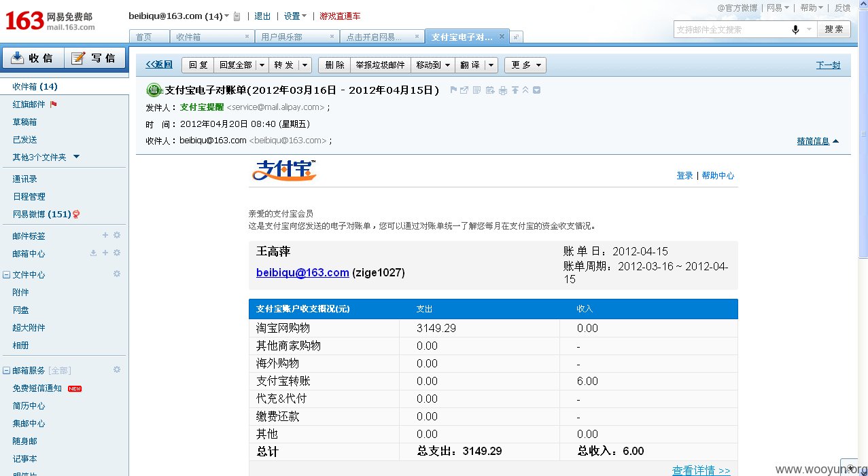This screenshot has width=868, height=476.
Task: Click the gear icon next to 邮箱中心
Action: pyautogui.click(x=117, y=253)
